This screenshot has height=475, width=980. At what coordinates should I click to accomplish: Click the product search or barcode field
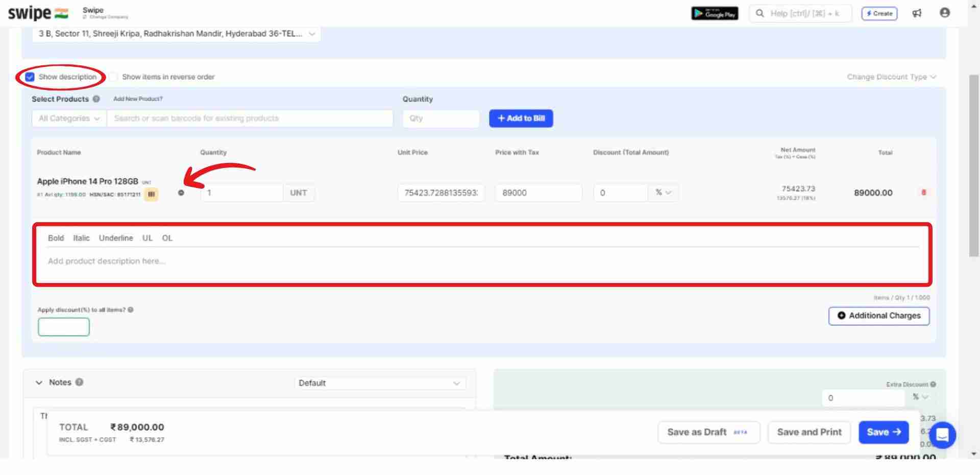(250, 118)
